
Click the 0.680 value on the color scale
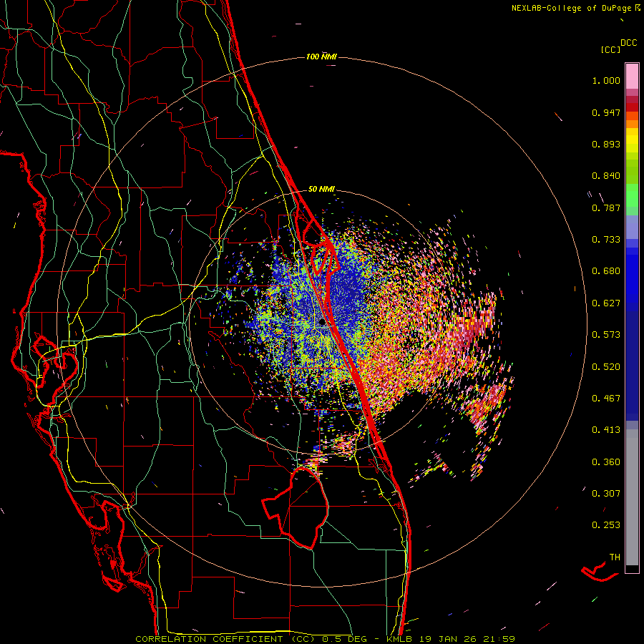[606, 271]
